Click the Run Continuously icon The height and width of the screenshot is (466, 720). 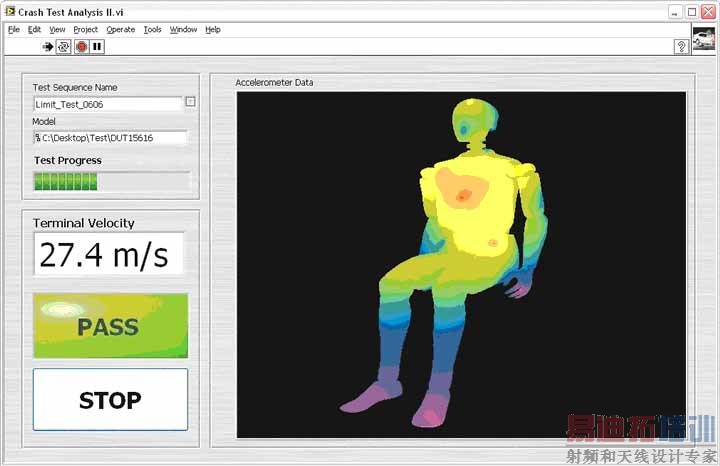point(63,46)
